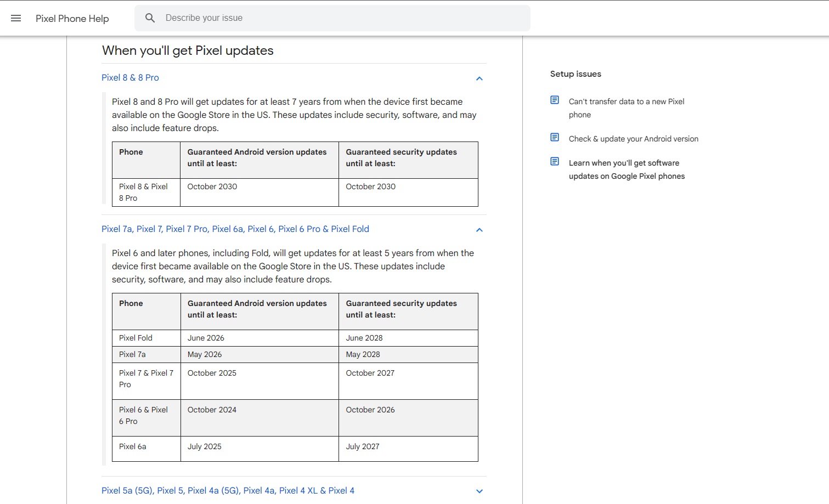
Task: Click the October 2025 cell
Action: (x=260, y=381)
